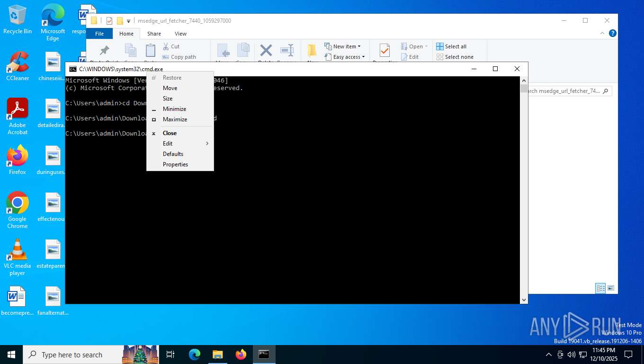Choose Properties from cmd system menu
Image resolution: width=644 pixels, height=364 pixels.
pos(180,164)
